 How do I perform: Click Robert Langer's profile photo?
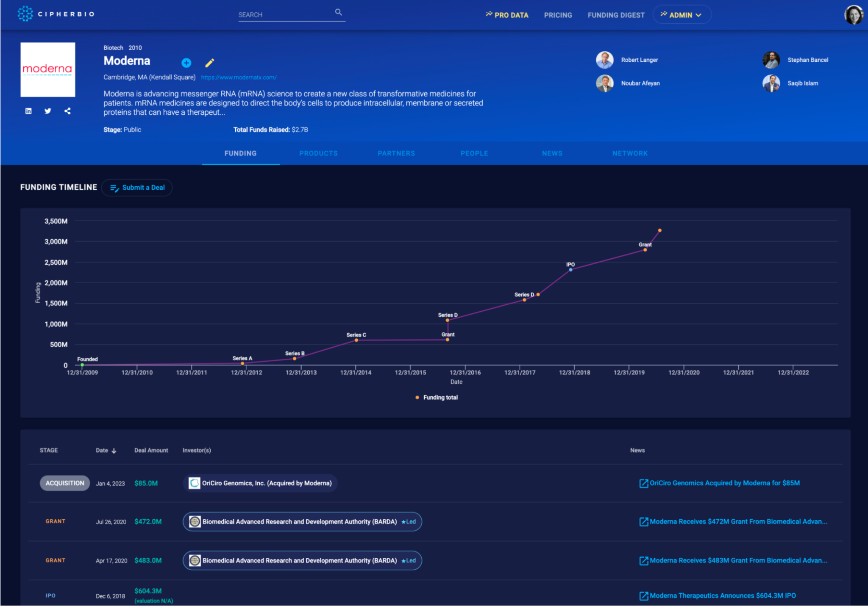point(605,60)
